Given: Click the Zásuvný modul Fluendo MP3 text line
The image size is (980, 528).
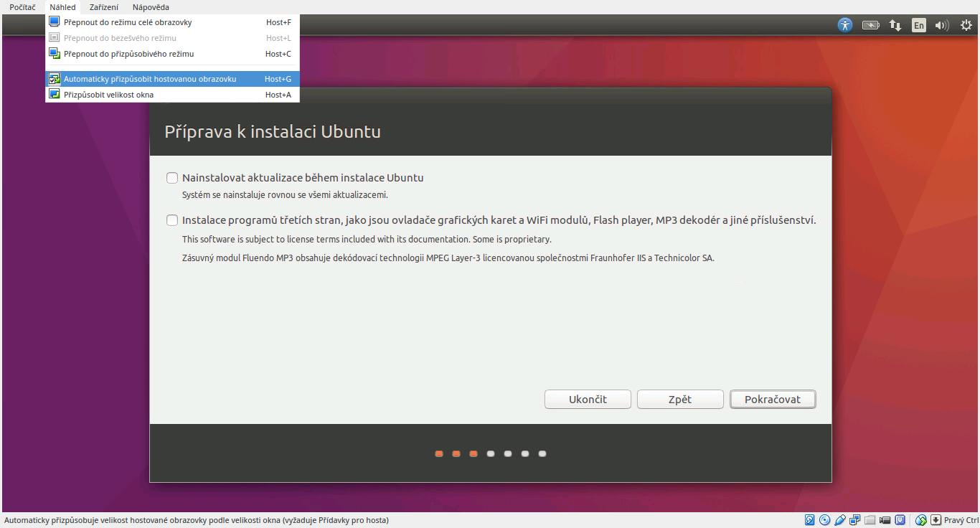Looking at the screenshot, I should point(448,258).
